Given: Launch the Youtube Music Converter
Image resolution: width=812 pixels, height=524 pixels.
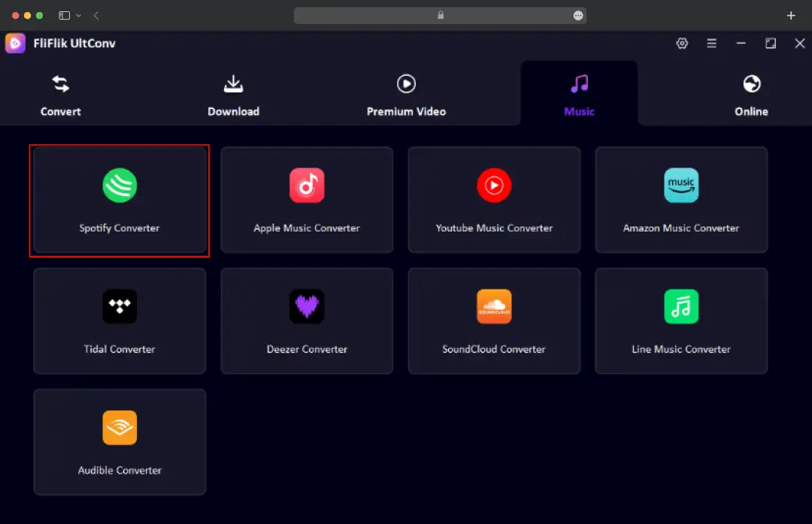Looking at the screenshot, I should [x=494, y=199].
